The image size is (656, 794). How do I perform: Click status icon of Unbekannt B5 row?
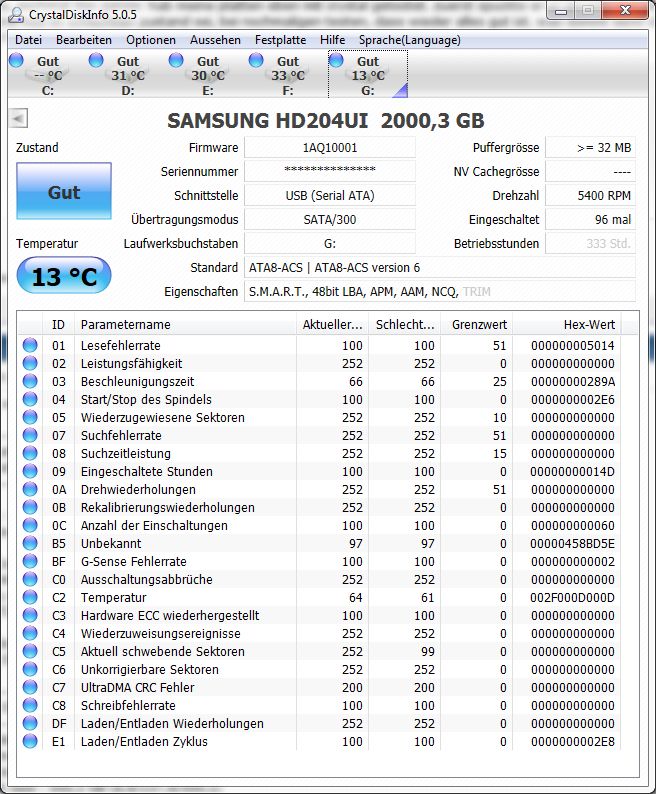click(x=30, y=543)
